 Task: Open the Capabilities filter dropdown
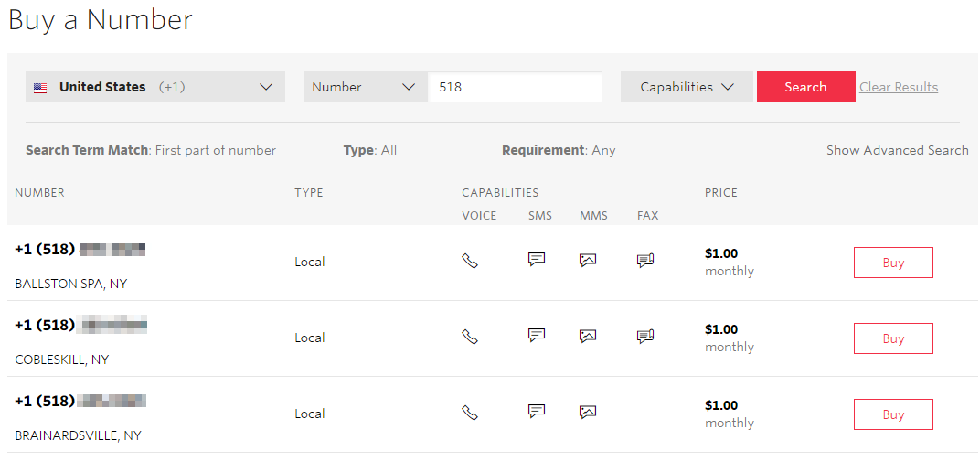[x=687, y=87]
